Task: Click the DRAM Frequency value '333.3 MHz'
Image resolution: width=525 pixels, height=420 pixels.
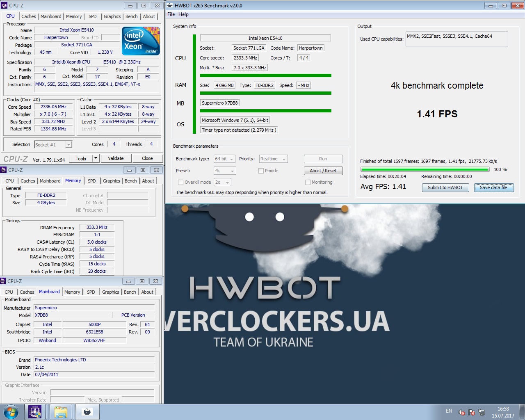Action: [97, 227]
